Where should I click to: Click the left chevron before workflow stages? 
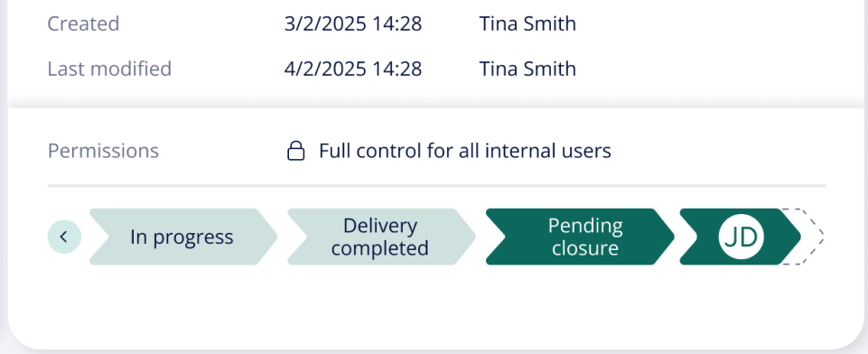tap(64, 237)
